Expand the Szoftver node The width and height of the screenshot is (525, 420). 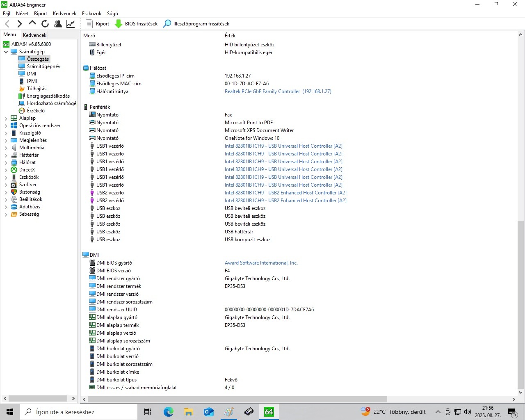(6, 185)
